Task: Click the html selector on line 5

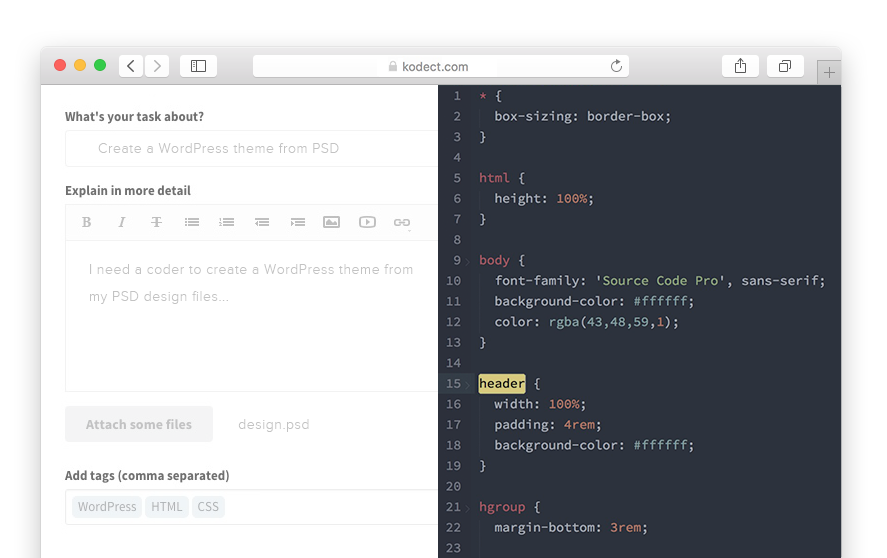Action: click(x=494, y=178)
